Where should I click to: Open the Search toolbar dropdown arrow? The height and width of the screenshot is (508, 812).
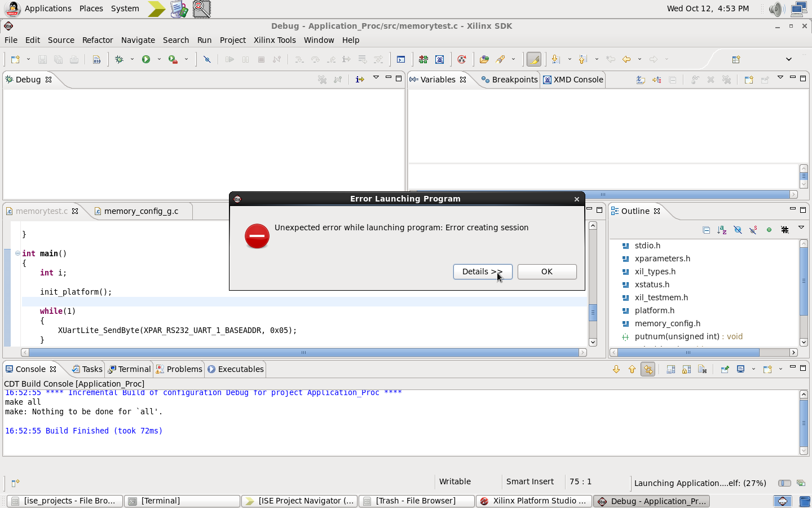[x=513, y=59]
